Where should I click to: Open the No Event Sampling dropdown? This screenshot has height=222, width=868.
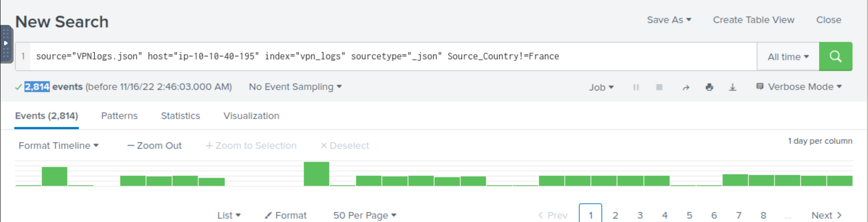[295, 87]
